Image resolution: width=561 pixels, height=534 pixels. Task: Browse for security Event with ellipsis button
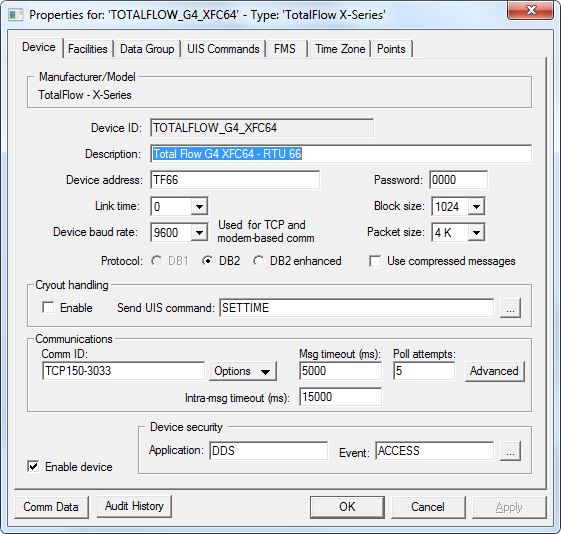(510, 451)
